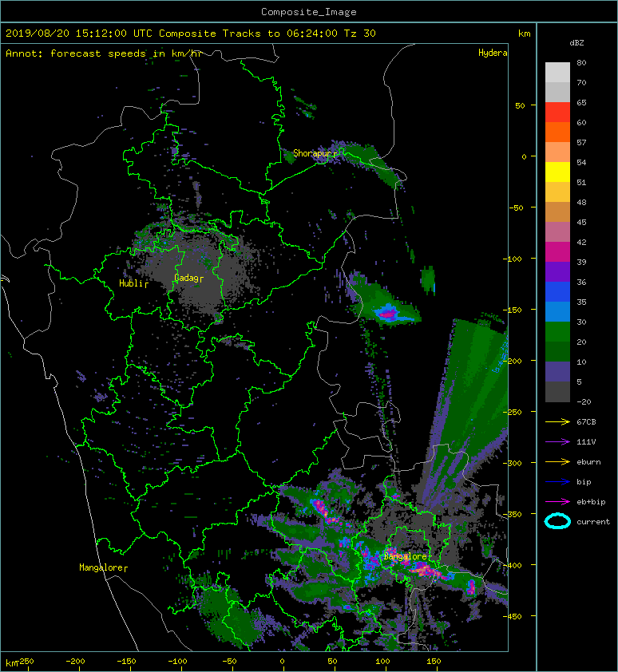
Task: Select the 'Hubli' city label
Action: (131, 283)
